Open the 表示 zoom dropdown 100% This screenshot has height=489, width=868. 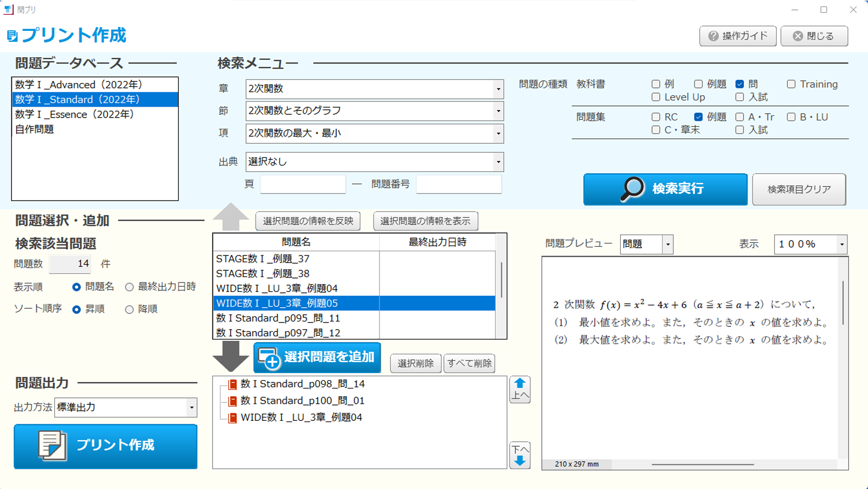tap(841, 244)
